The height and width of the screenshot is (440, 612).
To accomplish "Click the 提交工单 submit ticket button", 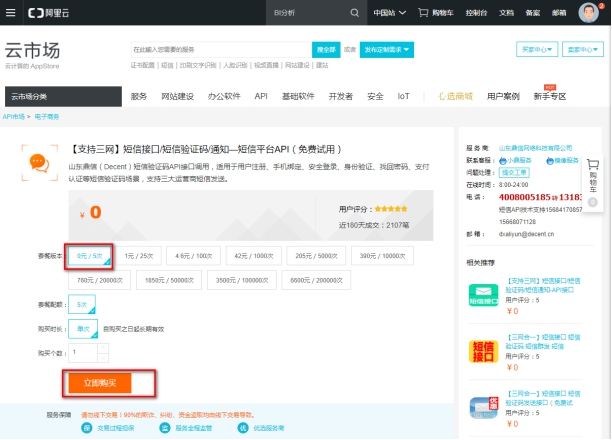I will (514, 173).
